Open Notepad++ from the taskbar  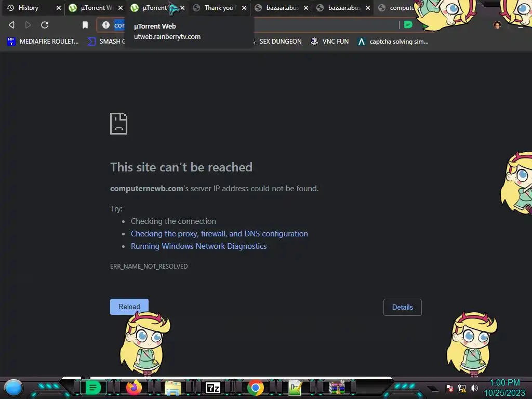pos(296,388)
